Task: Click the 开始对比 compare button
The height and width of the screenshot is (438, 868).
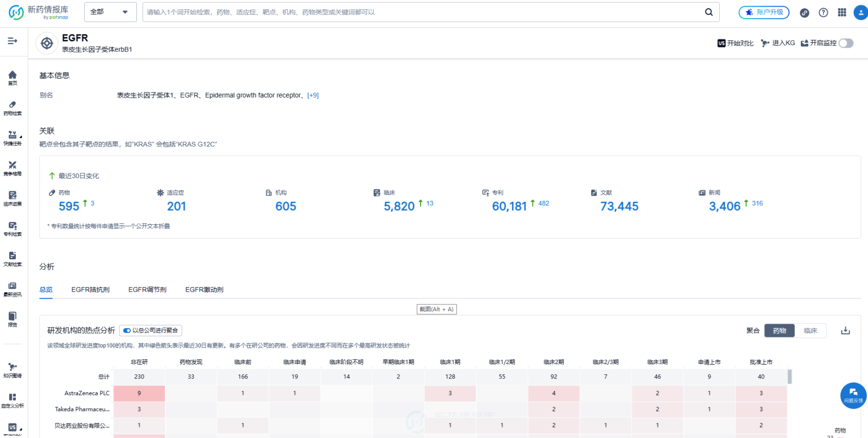Action: tap(735, 43)
